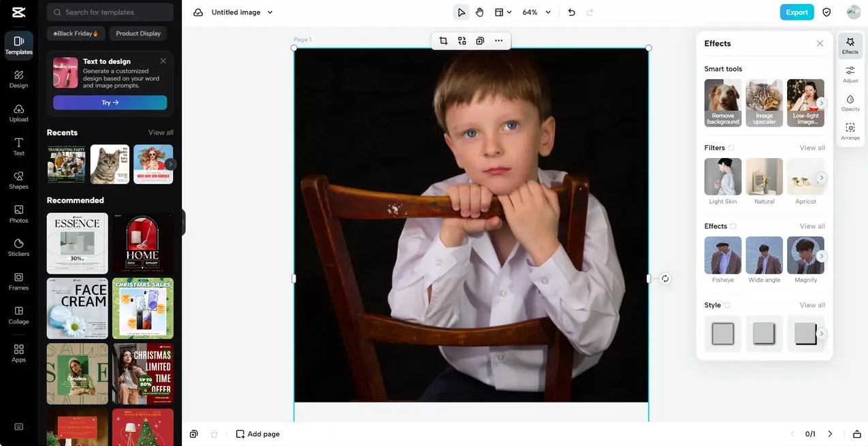Open the Thanksgiving Party recent template
This screenshot has height=446, width=868.
tap(66, 164)
